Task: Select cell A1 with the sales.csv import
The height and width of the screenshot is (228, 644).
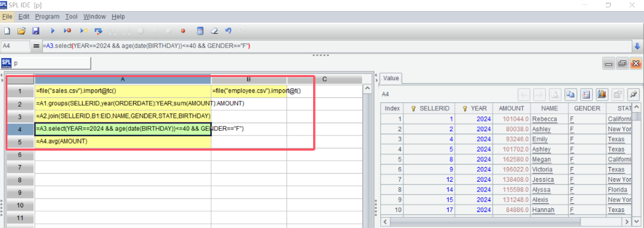Action: (x=123, y=91)
